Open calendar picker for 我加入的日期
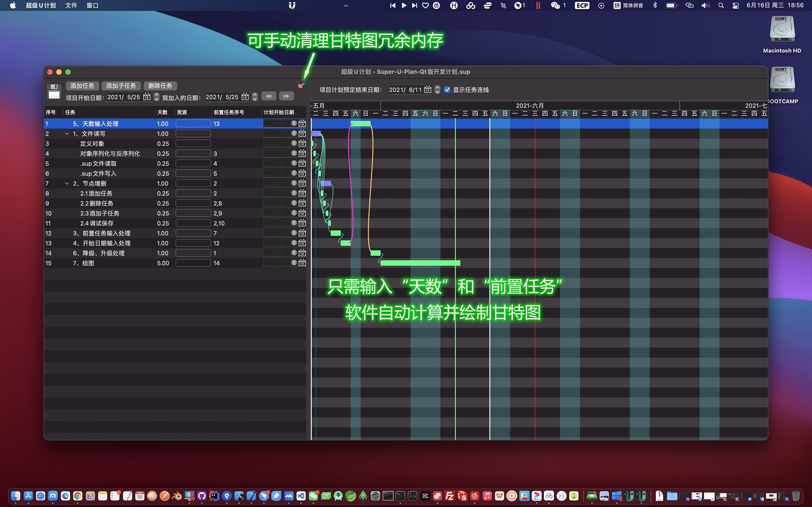 pos(245,97)
